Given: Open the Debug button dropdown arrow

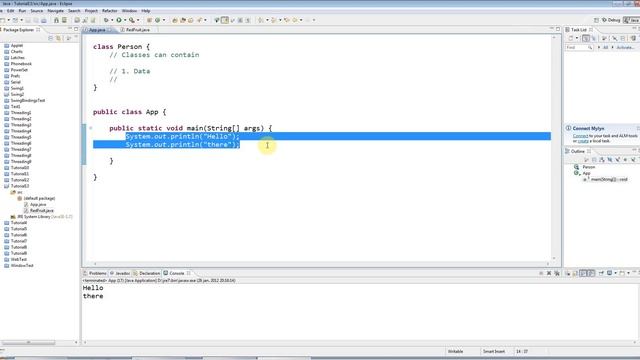Looking at the screenshot, I should point(112,20).
